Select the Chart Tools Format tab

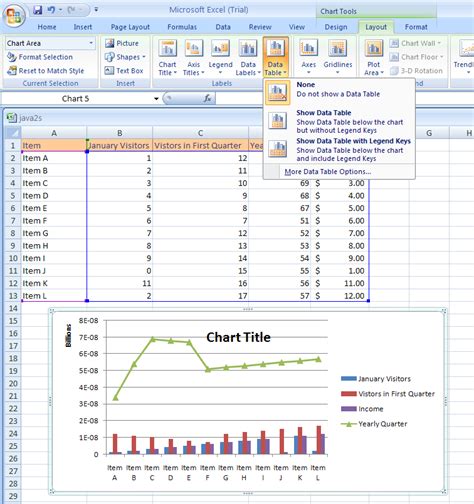416,27
